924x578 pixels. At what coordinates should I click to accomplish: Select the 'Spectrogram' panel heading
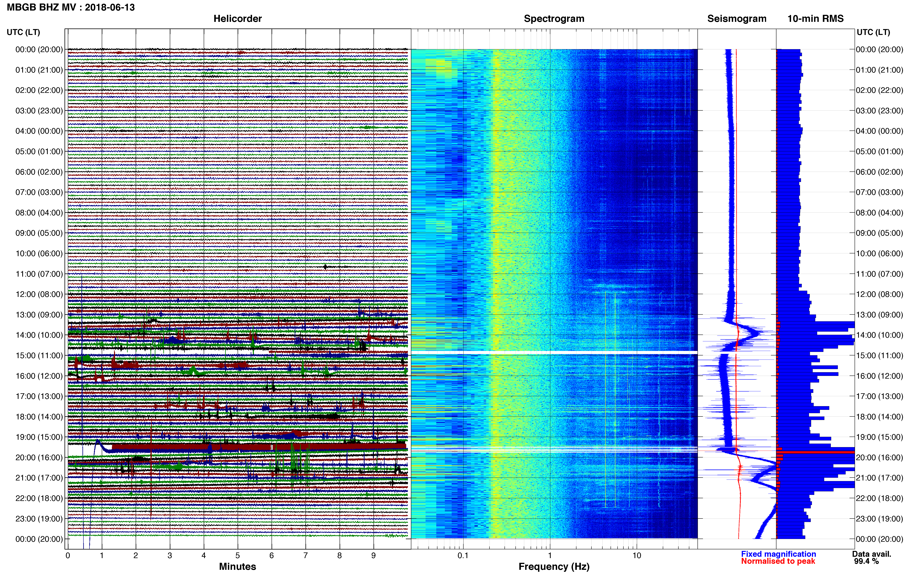pyautogui.click(x=554, y=19)
